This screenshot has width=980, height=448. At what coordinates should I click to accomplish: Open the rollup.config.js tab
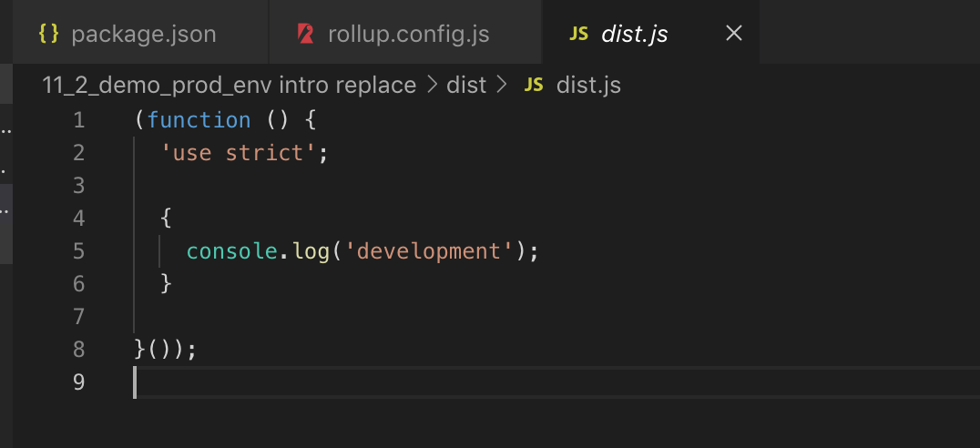408,35
